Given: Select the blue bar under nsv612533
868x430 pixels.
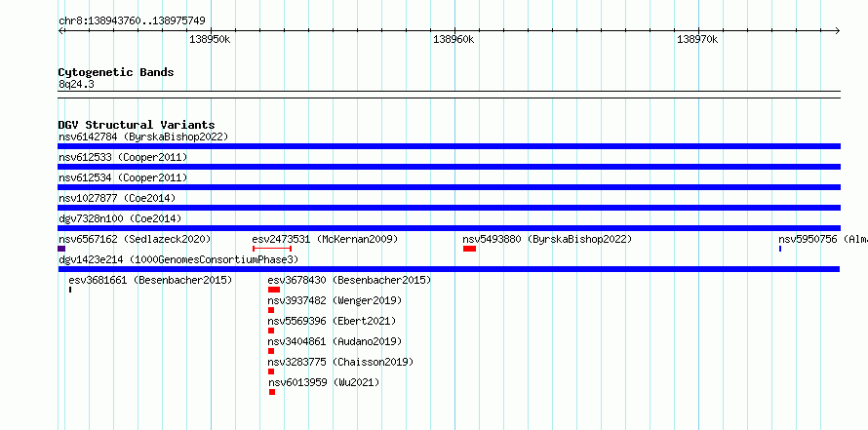Looking at the screenshot, I should [x=449, y=167].
